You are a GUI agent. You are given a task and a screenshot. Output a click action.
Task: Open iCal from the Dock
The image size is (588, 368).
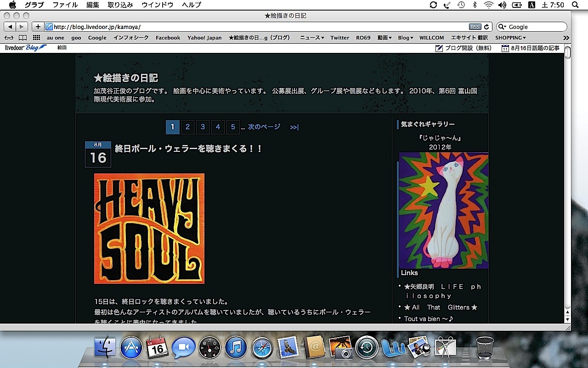(158, 348)
